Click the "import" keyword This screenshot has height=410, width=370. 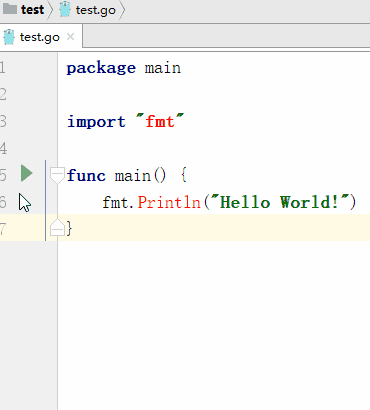[96, 122]
